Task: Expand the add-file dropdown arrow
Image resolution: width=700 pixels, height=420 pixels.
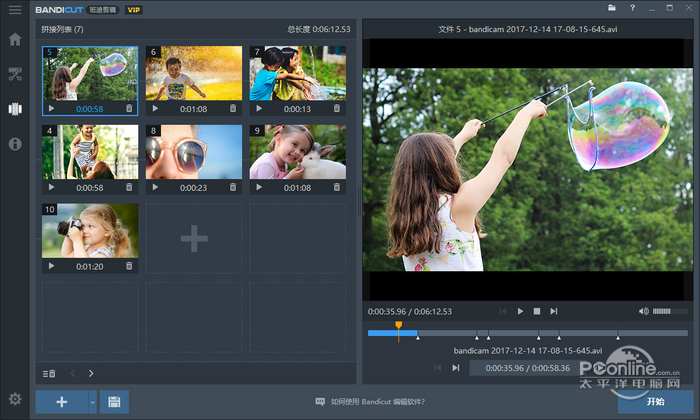Action: point(92,402)
